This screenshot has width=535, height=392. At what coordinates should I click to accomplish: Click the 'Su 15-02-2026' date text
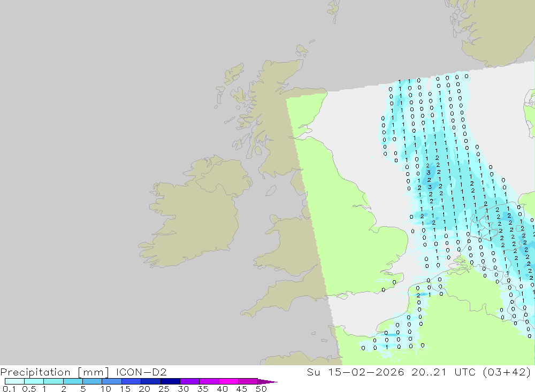click(x=355, y=372)
